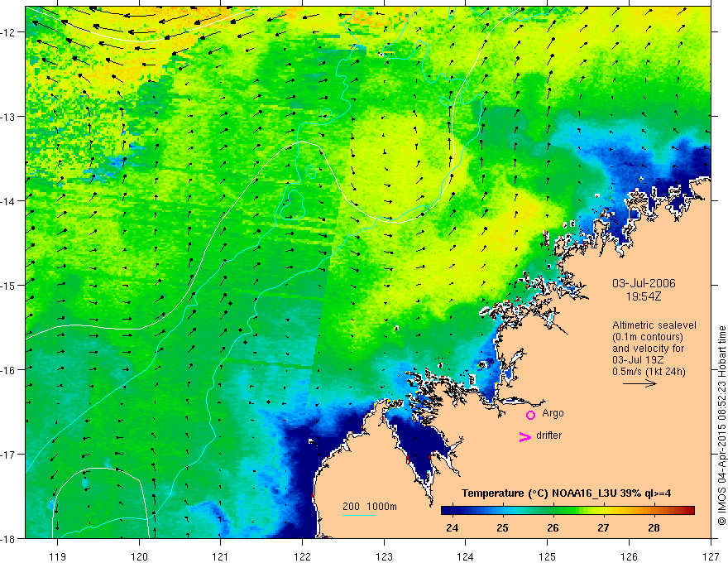Click the '(0.1m contours)' caption line
Viewport: 728px width, 563px height.
(648, 337)
